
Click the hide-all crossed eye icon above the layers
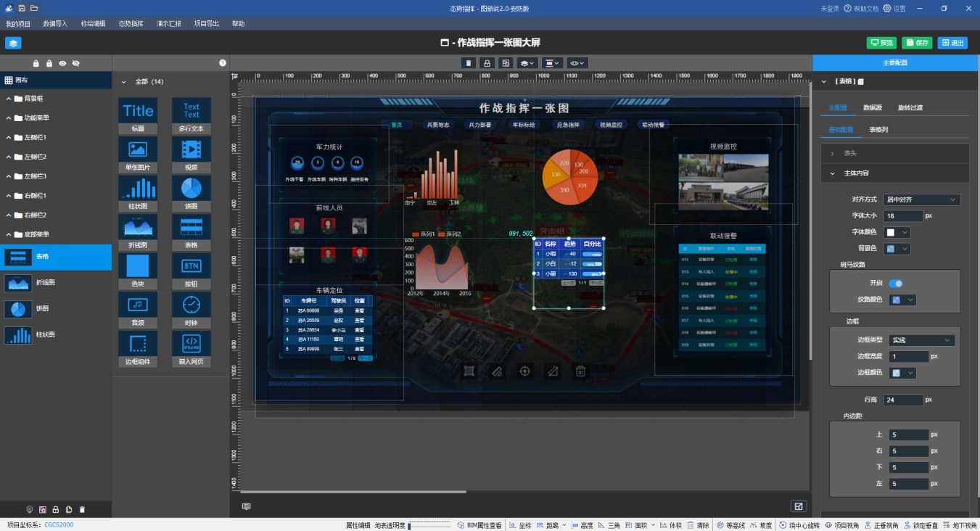[x=75, y=63]
